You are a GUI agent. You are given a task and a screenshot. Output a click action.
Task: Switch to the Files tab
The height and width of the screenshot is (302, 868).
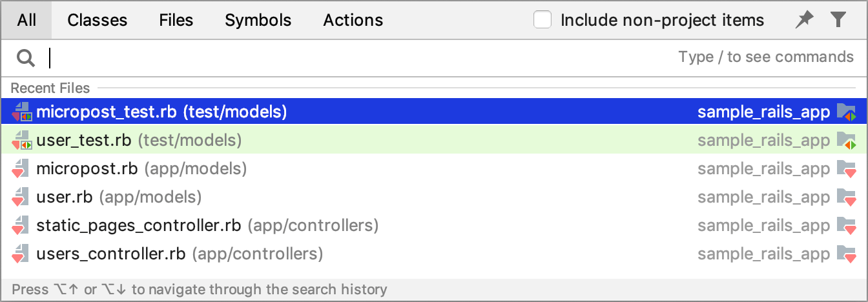point(176,20)
